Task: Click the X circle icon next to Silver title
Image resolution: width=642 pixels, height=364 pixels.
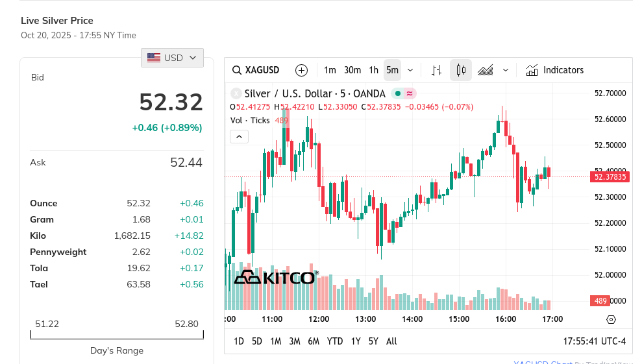Action: [x=236, y=93]
